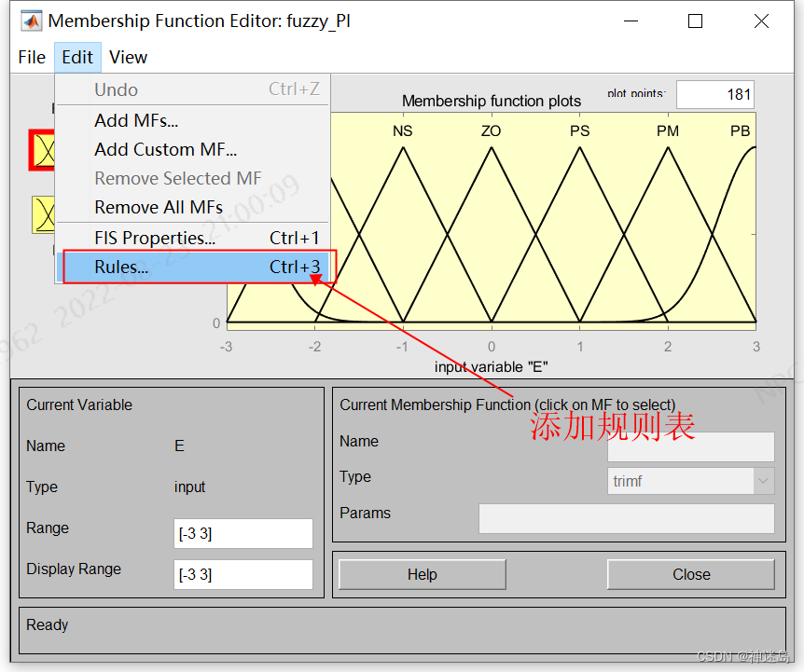This screenshot has width=804, height=672.
Task: Open FIS Properties... from Edit menu
Action: [192, 238]
